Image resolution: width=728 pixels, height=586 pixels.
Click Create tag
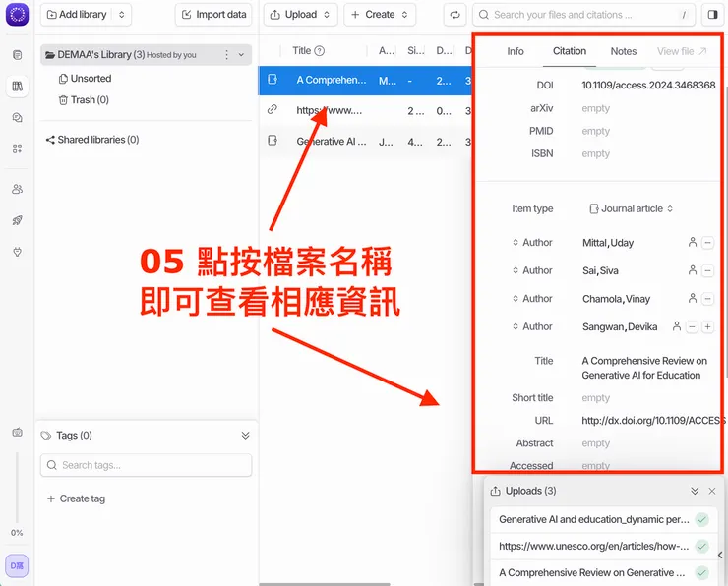click(x=76, y=498)
